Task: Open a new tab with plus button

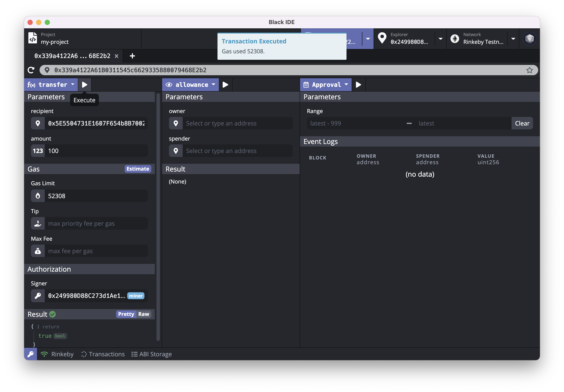Action: (132, 56)
